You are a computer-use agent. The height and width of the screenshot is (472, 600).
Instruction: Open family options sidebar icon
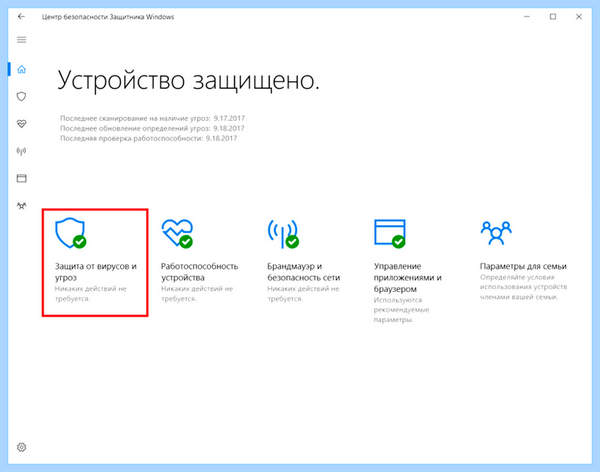[x=21, y=206]
